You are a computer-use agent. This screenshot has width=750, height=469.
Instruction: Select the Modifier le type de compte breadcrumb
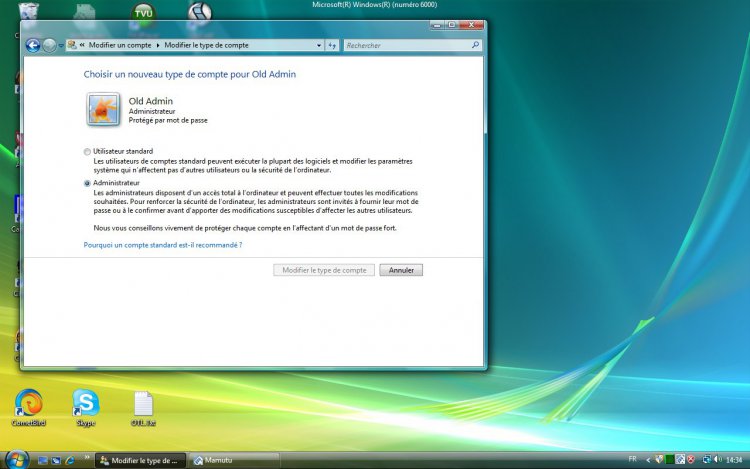pos(206,45)
